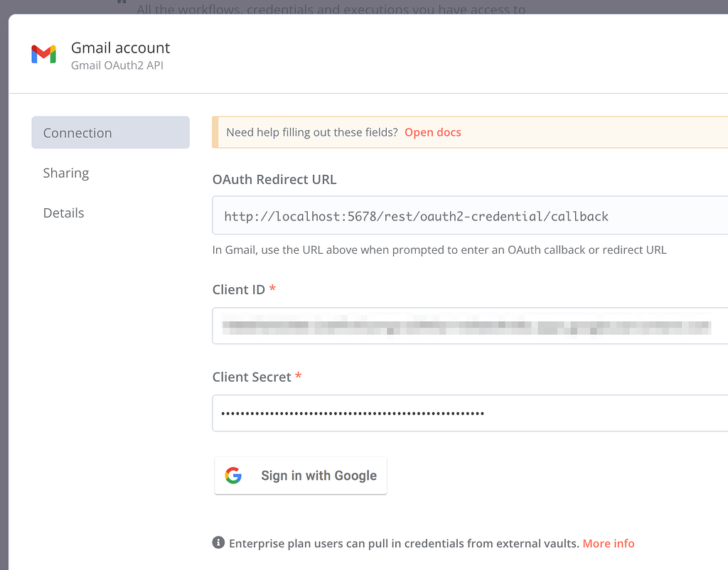Switch to the Sharing tab
The width and height of the screenshot is (728, 570).
66,173
